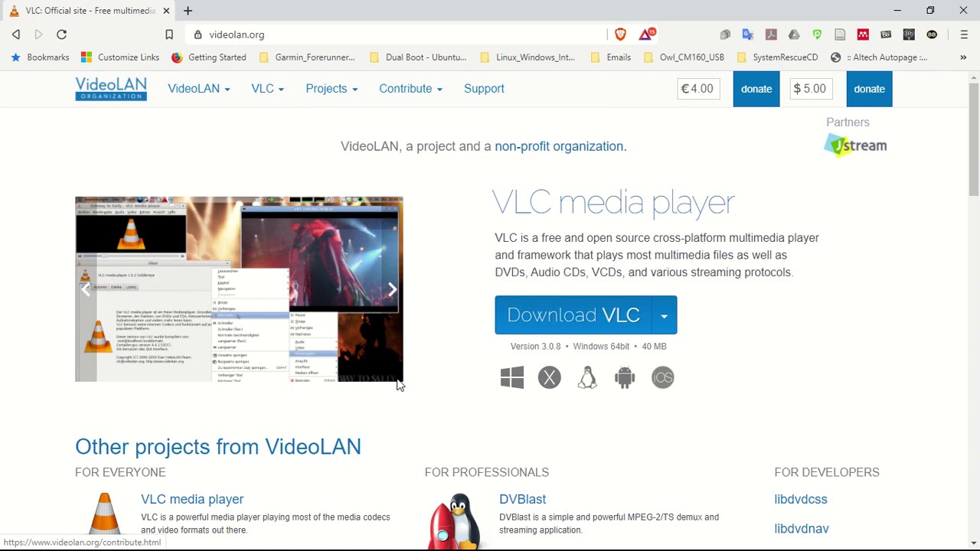980x551 pixels.
Task: Click the dollar 5.00 donation field
Action: click(811, 89)
